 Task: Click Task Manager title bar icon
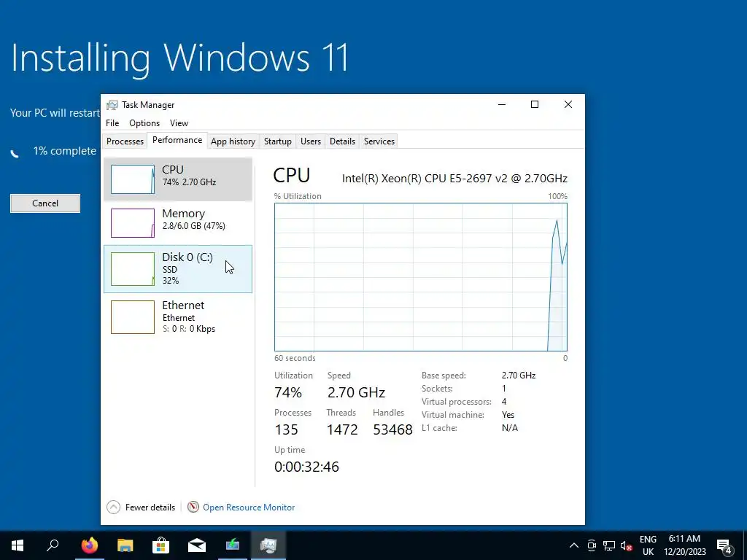tap(112, 105)
